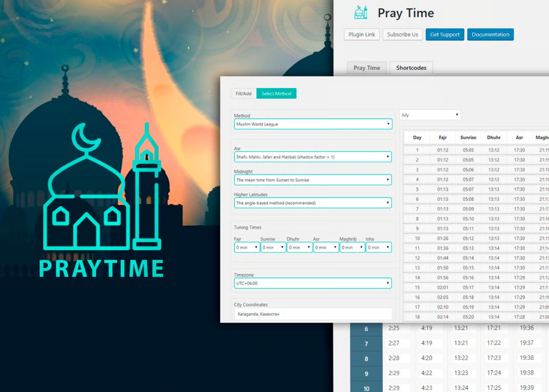Open the Isha tuning minutes dropdown
This screenshot has width=549, height=392.
pos(379,247)
